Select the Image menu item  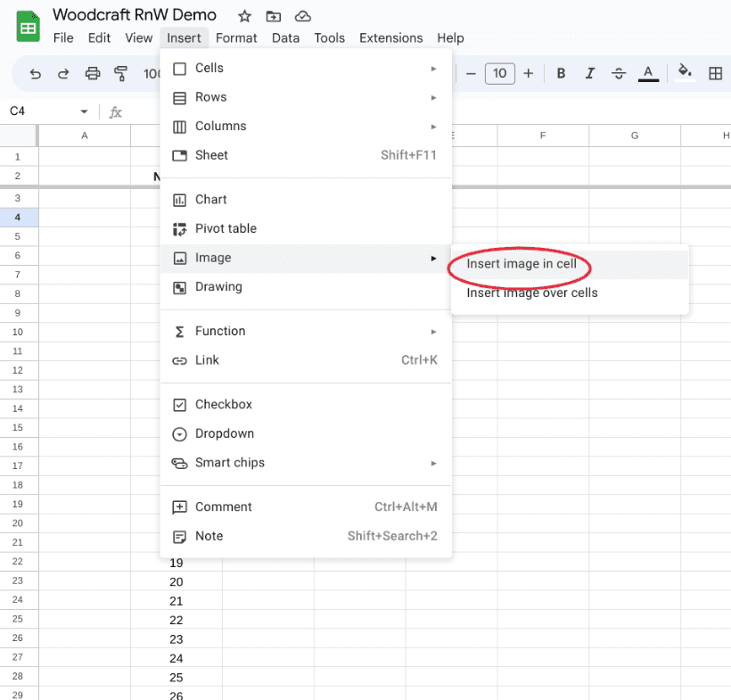point(306,258)
